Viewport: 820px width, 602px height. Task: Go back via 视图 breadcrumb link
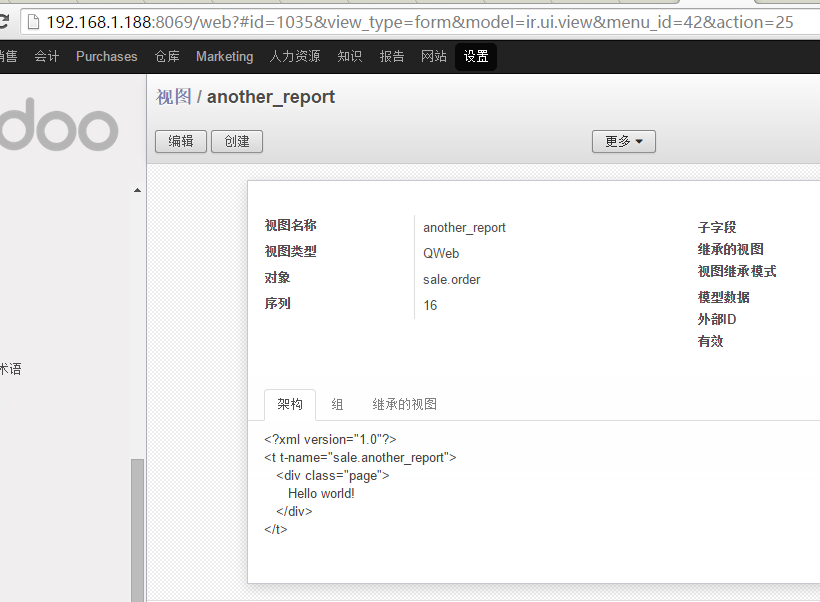pyautogui.click(x=173, y=97)
